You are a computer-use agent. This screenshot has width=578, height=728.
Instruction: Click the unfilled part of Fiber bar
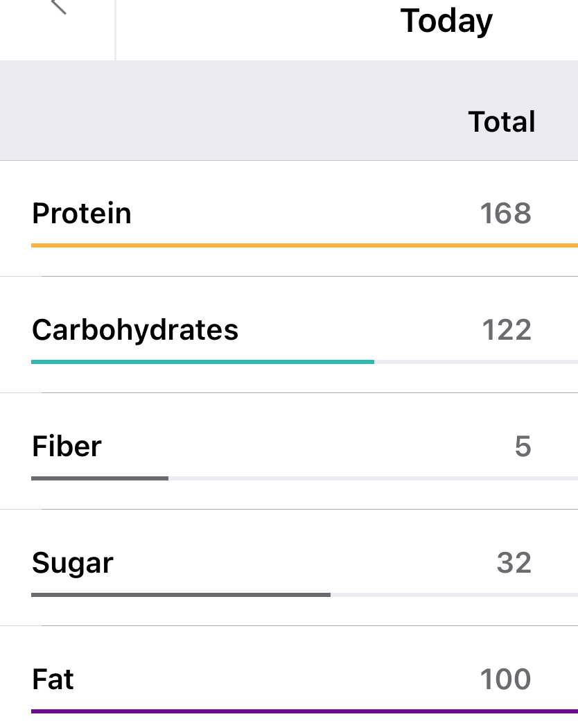tap(373, 478)
